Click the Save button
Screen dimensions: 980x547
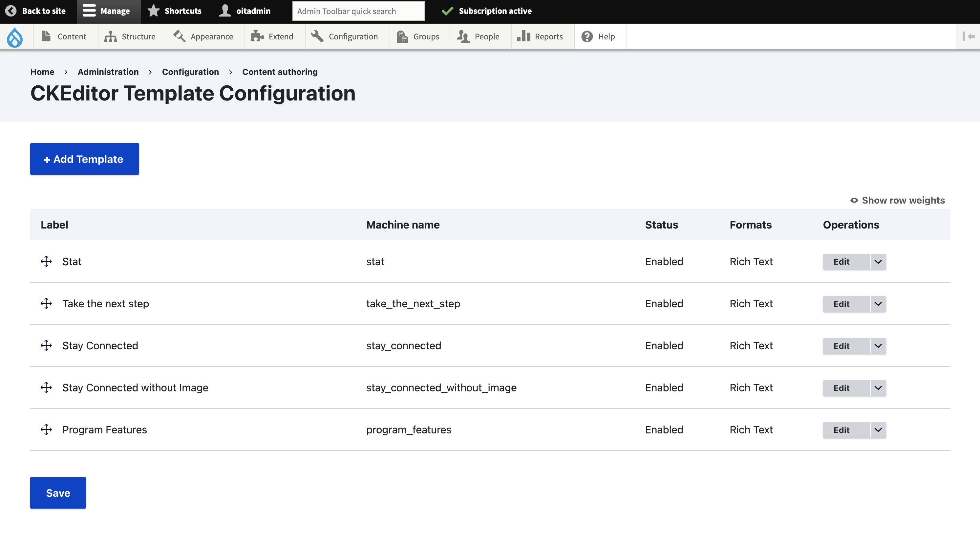point(58,492)
